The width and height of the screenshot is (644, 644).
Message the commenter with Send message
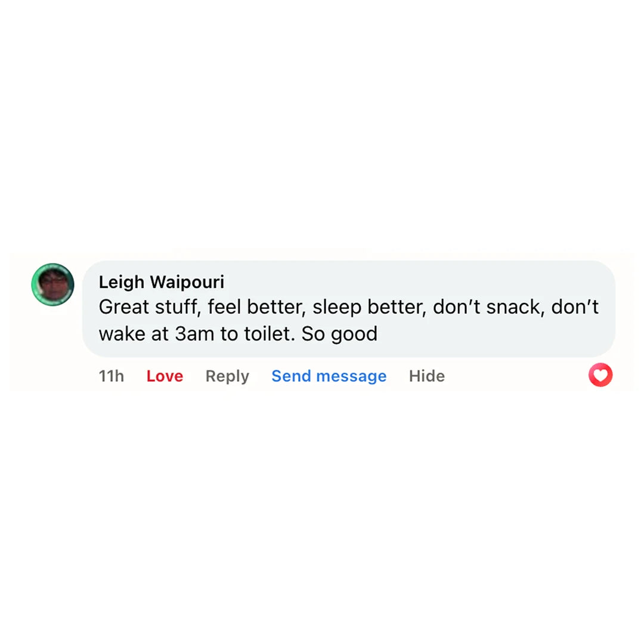coord(329,376)
